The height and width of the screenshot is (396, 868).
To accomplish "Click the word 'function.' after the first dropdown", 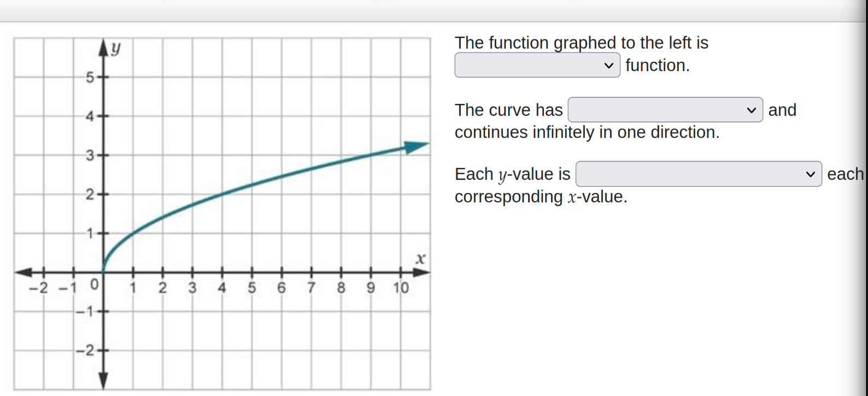I will tap(658, 65).
